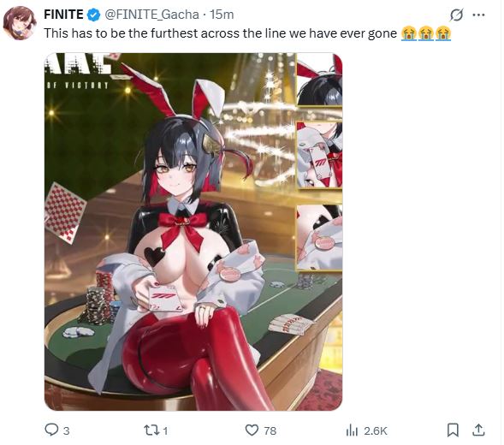
Task: Like the post with heart icon
Action: coord(252,430)
